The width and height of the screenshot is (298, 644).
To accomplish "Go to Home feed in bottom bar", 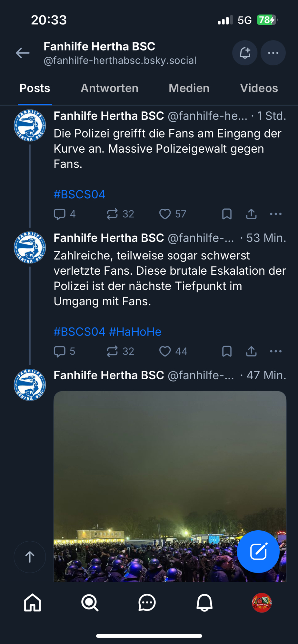I will pos(33,602).
